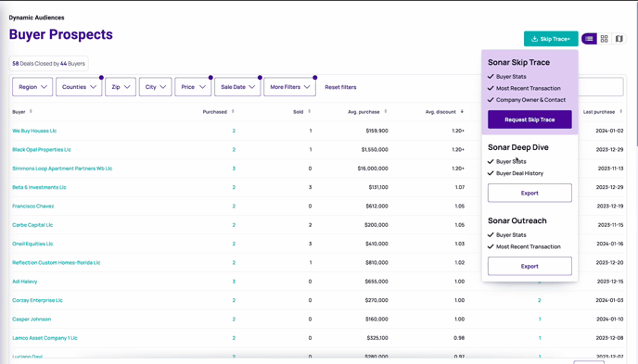Click the Buyer Deal History item
638x364 pixels.
click(x=519, y=173)
